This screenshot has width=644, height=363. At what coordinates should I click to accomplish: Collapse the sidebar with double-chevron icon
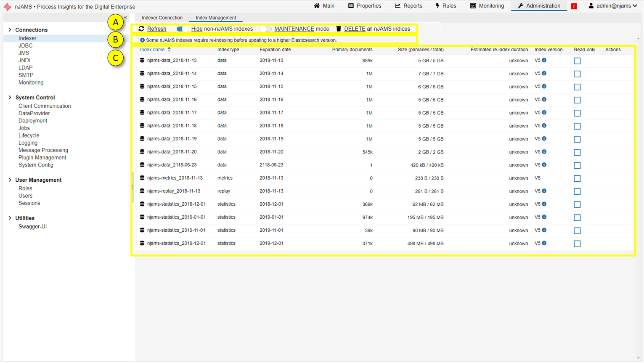click(125, 17)
